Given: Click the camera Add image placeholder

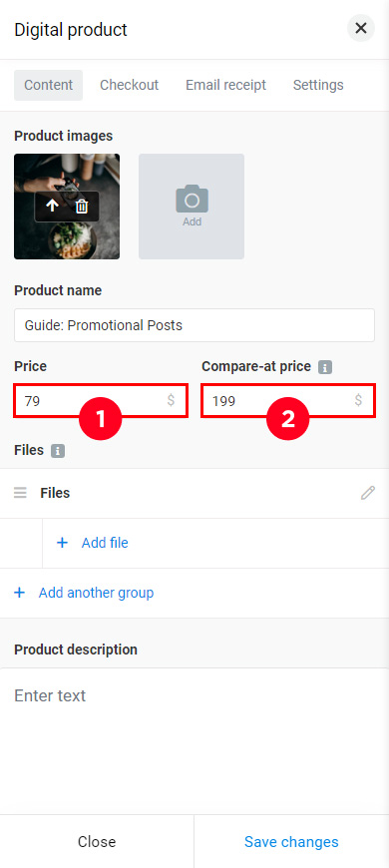Looking at the screenshot, I should pyautogui.click(x=192, y=207).
